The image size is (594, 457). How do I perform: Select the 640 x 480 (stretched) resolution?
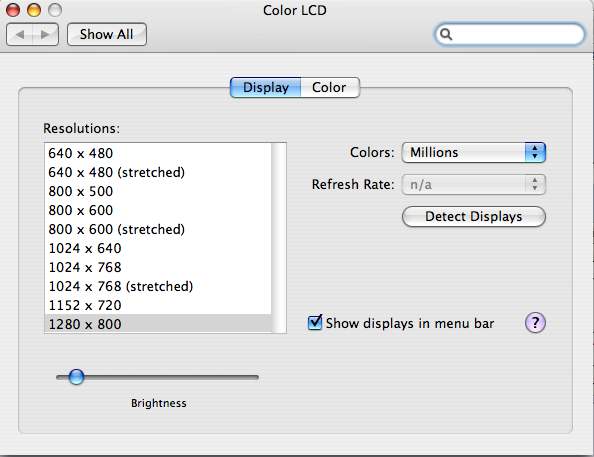158,172
